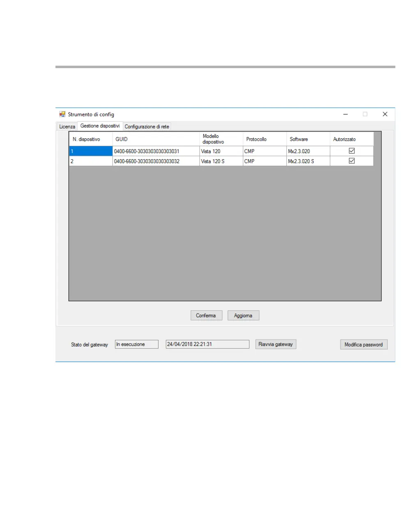
Task: Toggle Autorizzato checkbox for Vista 120 S row
Action: (352, 161)
